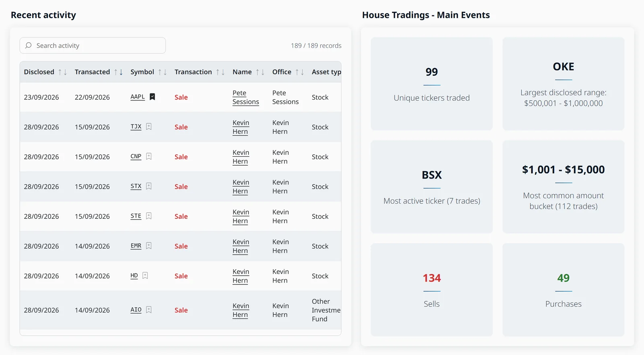
Task: Click the Transaction column sort arrows
Action: pyautogui.click(x=220, y=72)
